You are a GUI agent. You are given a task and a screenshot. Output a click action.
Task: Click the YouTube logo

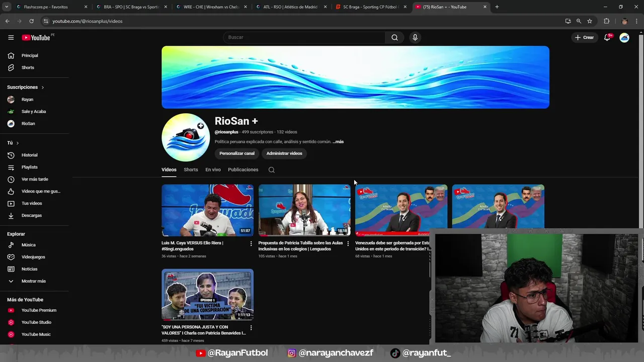coord(37,38)
